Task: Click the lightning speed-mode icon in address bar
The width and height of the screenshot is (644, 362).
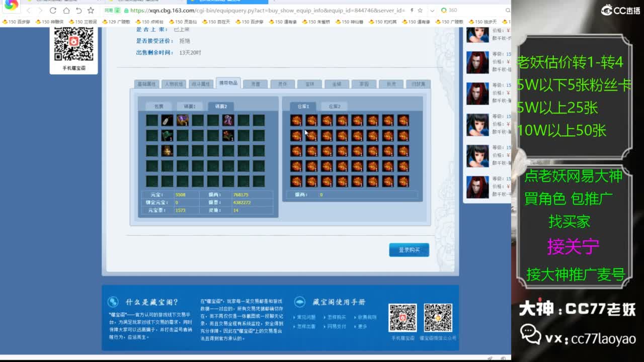Action: point(412,10)
